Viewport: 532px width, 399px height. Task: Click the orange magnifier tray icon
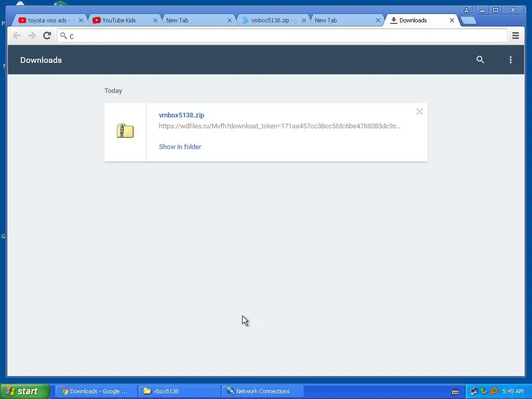[494, 391]
